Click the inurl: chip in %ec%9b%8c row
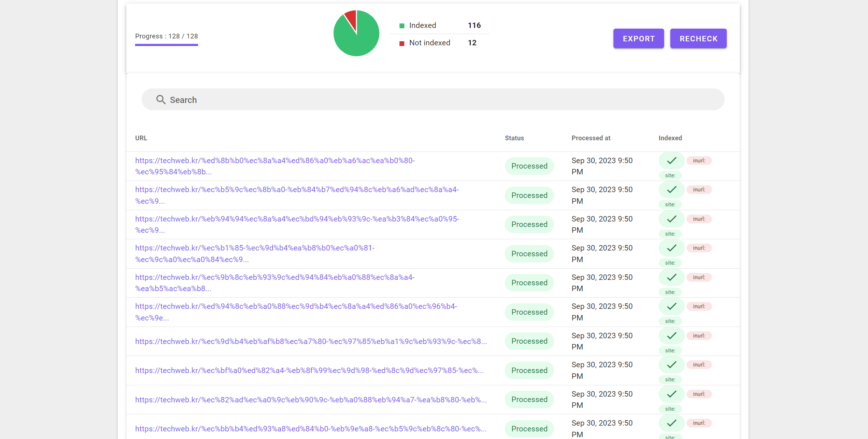The image size is (868, 439). pos(699,277)
